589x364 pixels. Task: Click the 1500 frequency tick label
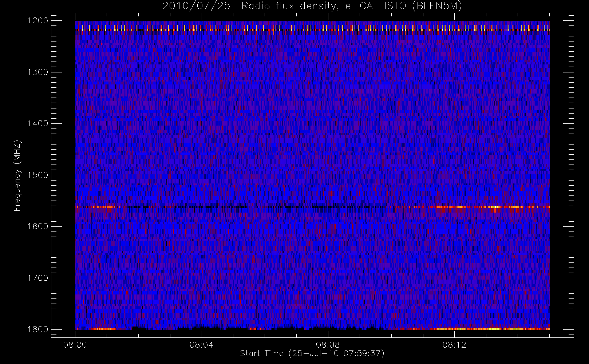(x=38, y=175)
